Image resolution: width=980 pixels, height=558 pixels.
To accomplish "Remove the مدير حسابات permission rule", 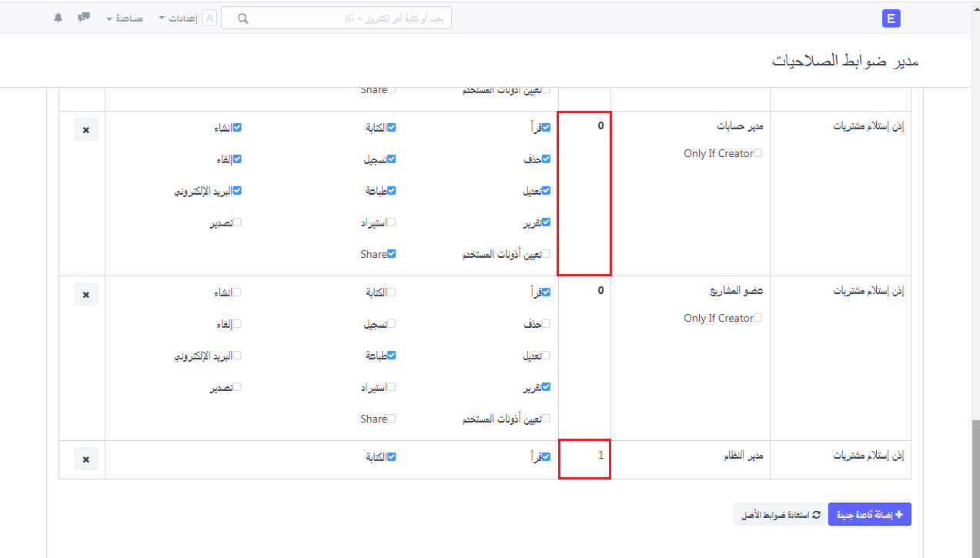I will tap(86, 129).
